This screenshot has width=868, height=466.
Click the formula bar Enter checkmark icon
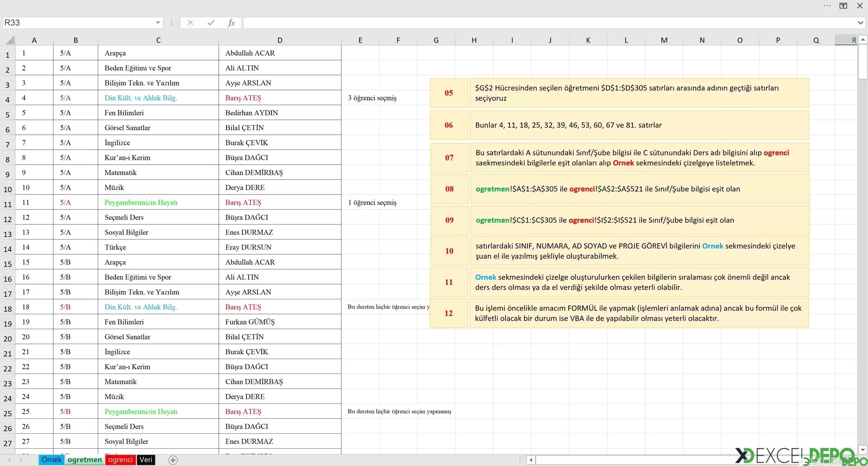pyautogui.click(x=211, y=23)
